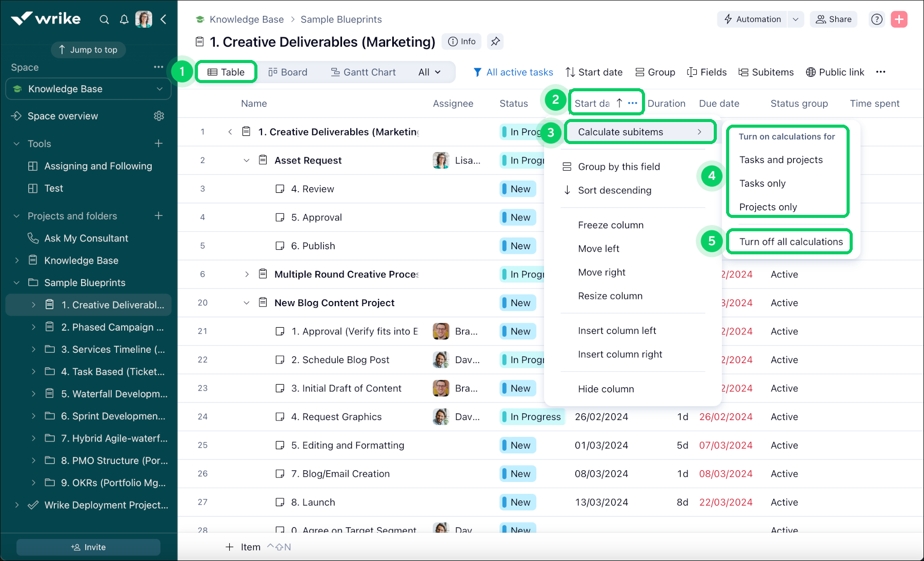Open the help question mark icon
This screenshot has width=924, height=561.
tap(876, 19)
